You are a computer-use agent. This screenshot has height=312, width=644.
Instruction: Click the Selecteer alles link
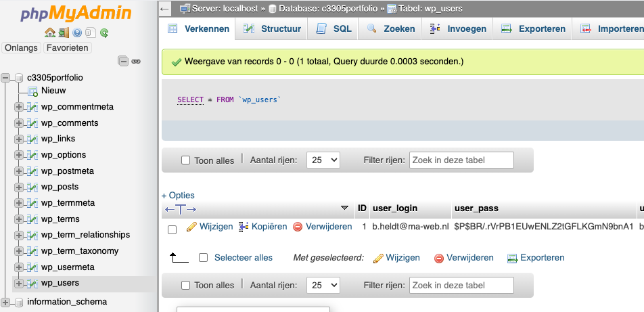pos(244,258)
